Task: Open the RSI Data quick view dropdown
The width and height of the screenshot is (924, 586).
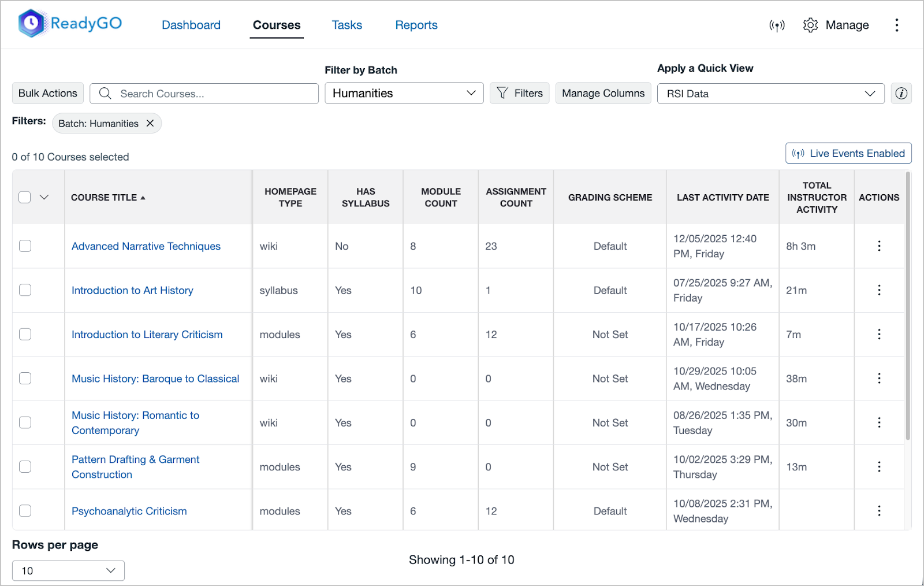Action: [x=770, y=94]
